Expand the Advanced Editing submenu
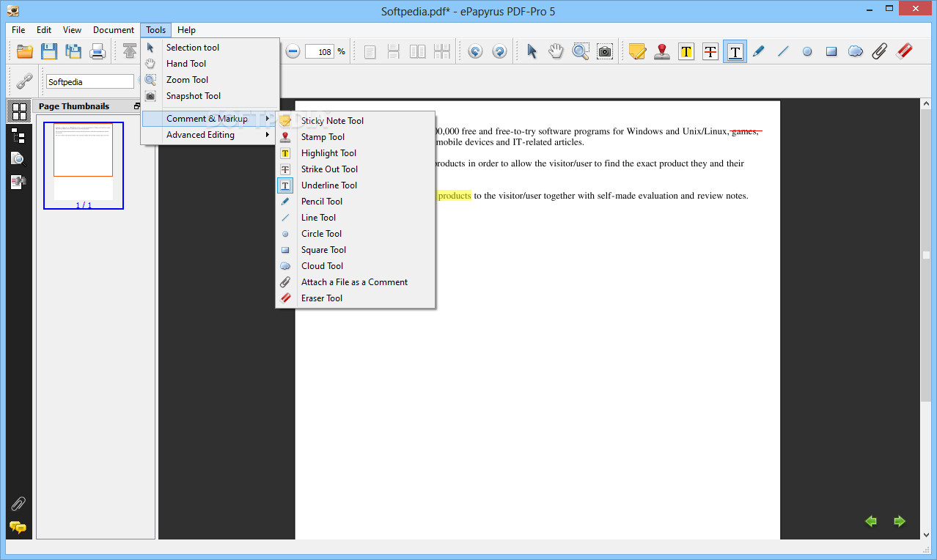Viewport: 937px width, 560px height. click(x=210, y=135)
